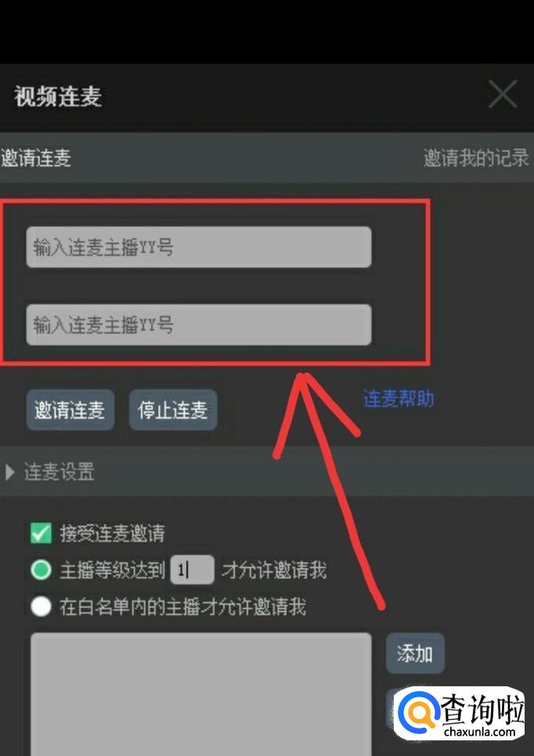
Task: Click the chaxunla.com watermark text
Action: click(479, 732)
